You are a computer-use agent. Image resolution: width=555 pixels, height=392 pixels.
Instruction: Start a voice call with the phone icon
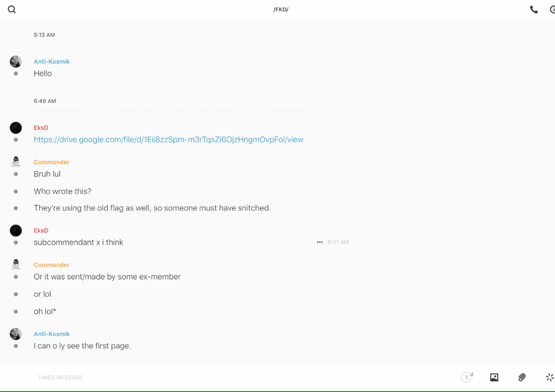point(534,10)
